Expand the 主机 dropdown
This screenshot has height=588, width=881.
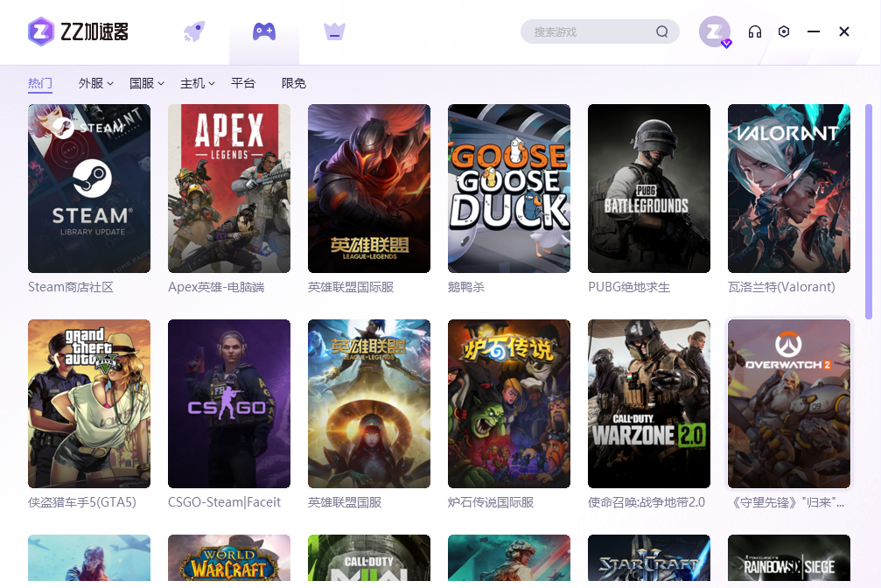197,83
